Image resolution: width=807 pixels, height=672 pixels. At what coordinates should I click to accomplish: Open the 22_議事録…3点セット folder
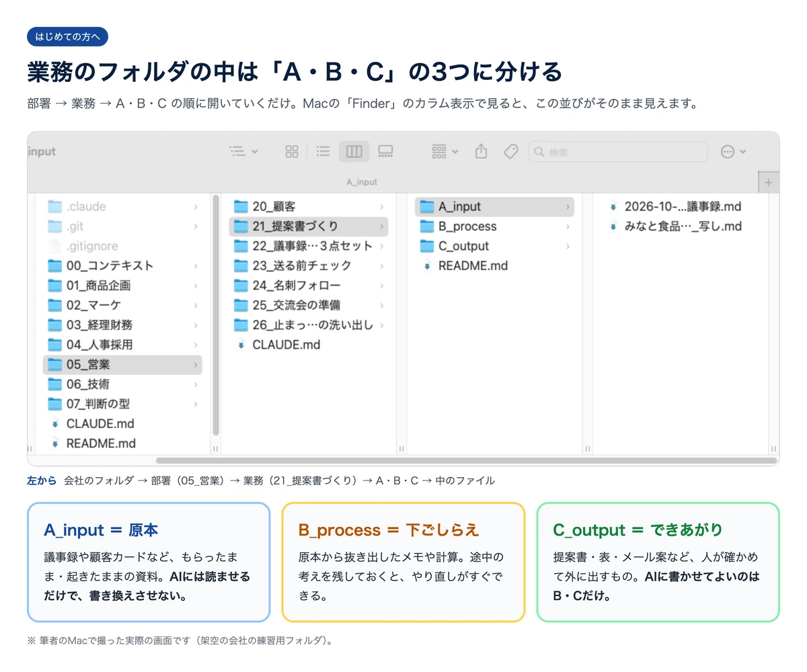pyautogui.click(x=309, y=246)
